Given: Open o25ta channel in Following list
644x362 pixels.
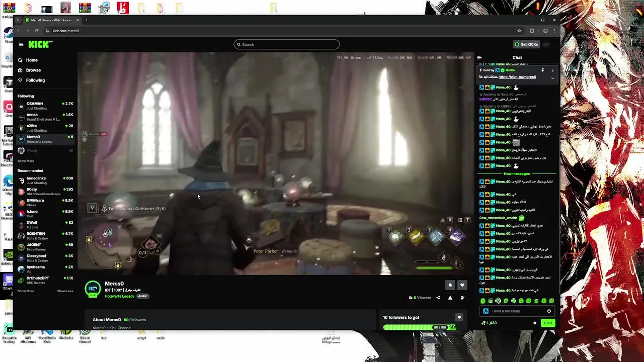Looking at the screenshot, I should tap(45, 128).
